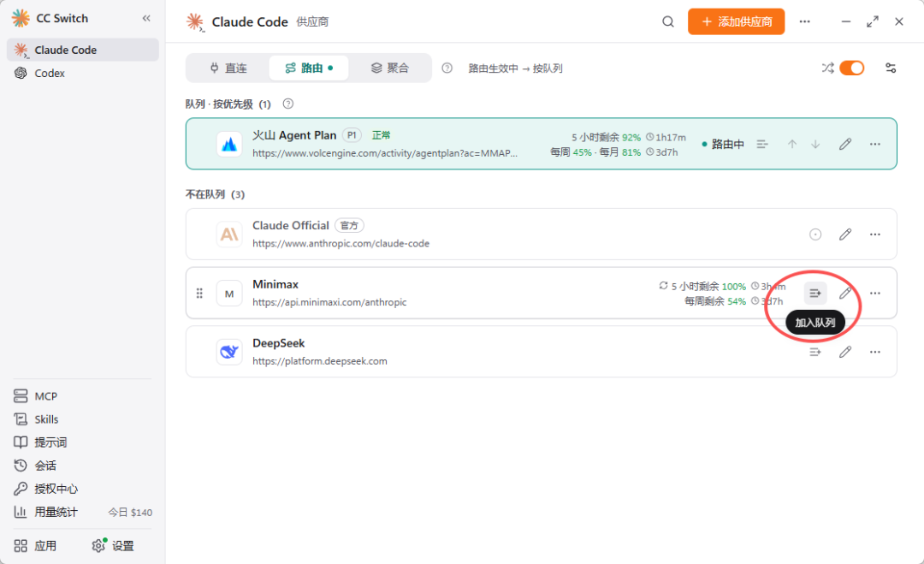Click the P1 priority badge
Viewport: 924px width, 564px height.
(352, 135)
